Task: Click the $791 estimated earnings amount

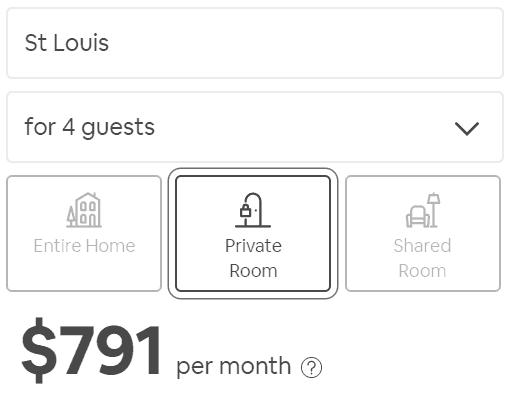Action: pyautogui.click(x=91, y=350)
